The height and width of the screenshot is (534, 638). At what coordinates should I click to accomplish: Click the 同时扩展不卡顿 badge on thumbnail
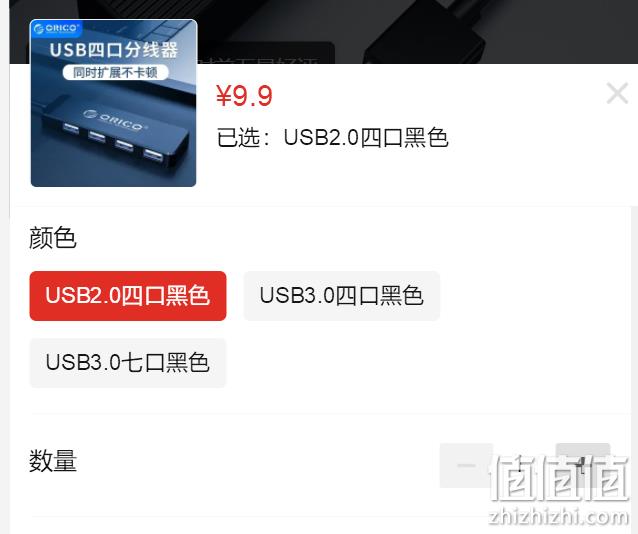(115, 72)
